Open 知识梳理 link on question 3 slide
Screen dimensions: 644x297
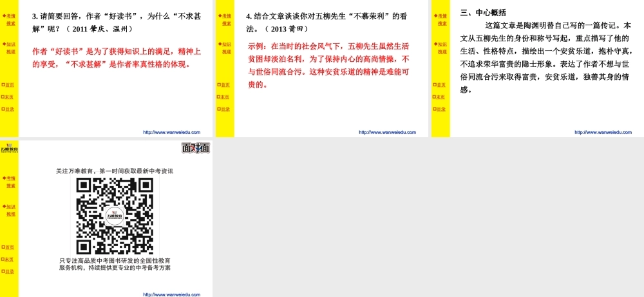point(10,48)
